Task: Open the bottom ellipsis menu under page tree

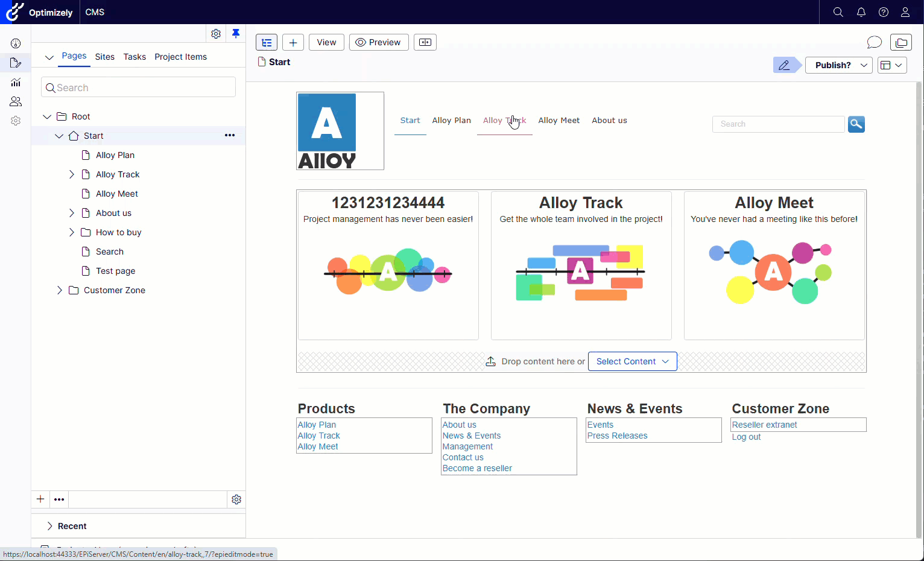Action: [59, 499]
